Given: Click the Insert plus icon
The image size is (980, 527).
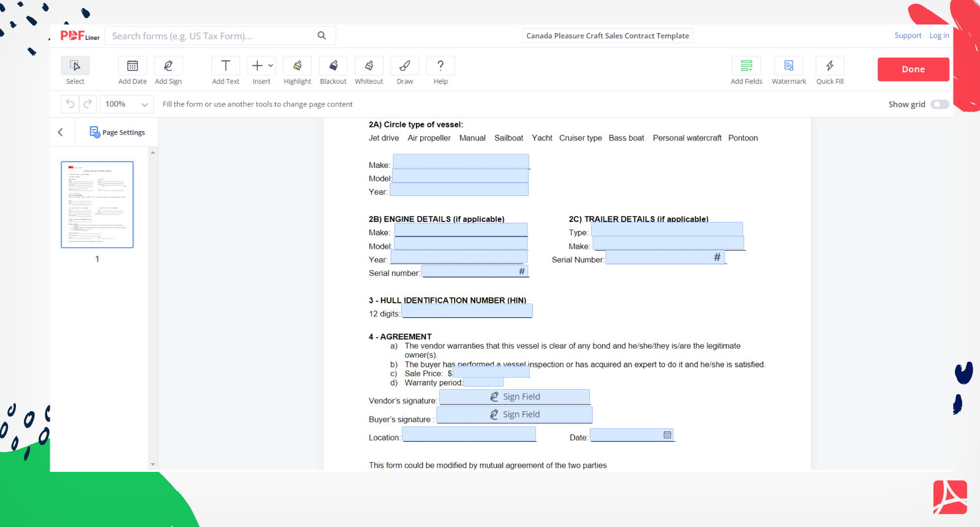Looking at the screenshot, I should point(257,66).
